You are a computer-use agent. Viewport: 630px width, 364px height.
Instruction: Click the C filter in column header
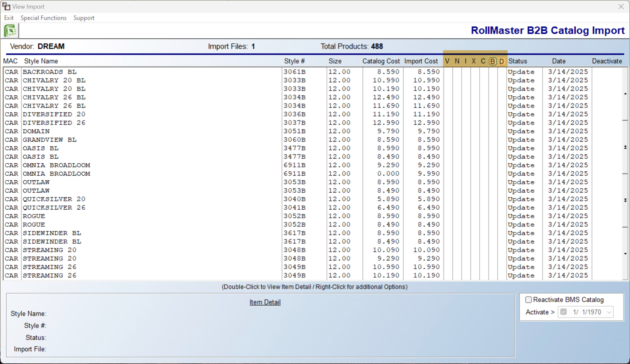pyautogui.click(x=483, y=61)
